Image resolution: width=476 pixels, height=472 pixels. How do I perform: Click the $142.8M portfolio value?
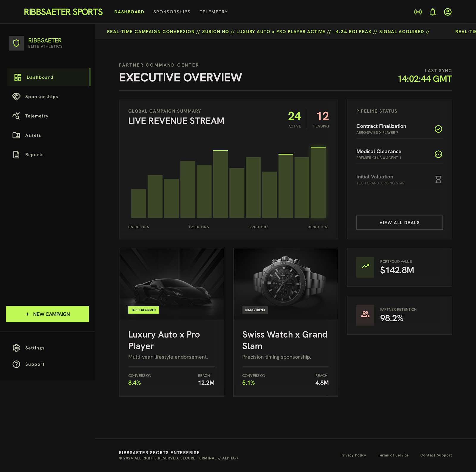pos(397,270)
